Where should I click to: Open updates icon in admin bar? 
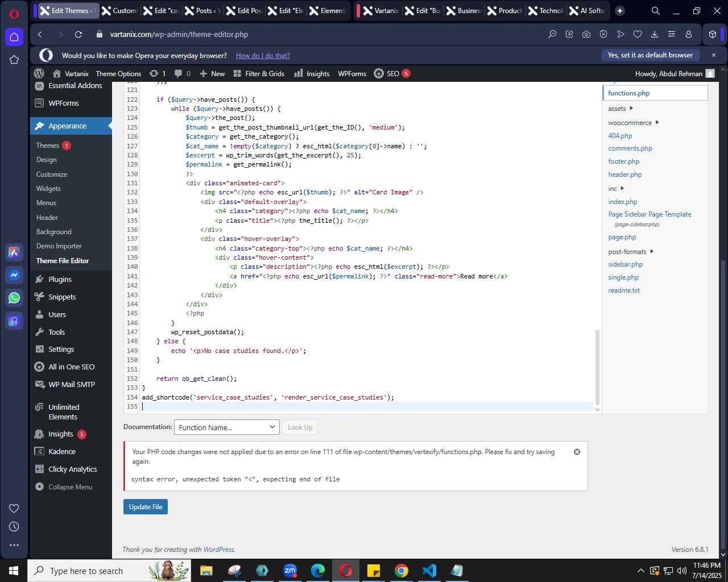pos(158,73)
